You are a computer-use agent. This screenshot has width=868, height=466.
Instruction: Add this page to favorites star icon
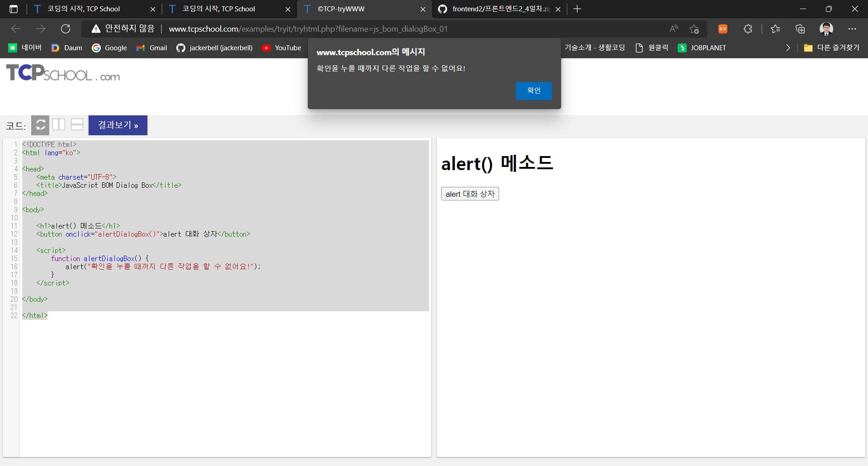coord(694,29)
